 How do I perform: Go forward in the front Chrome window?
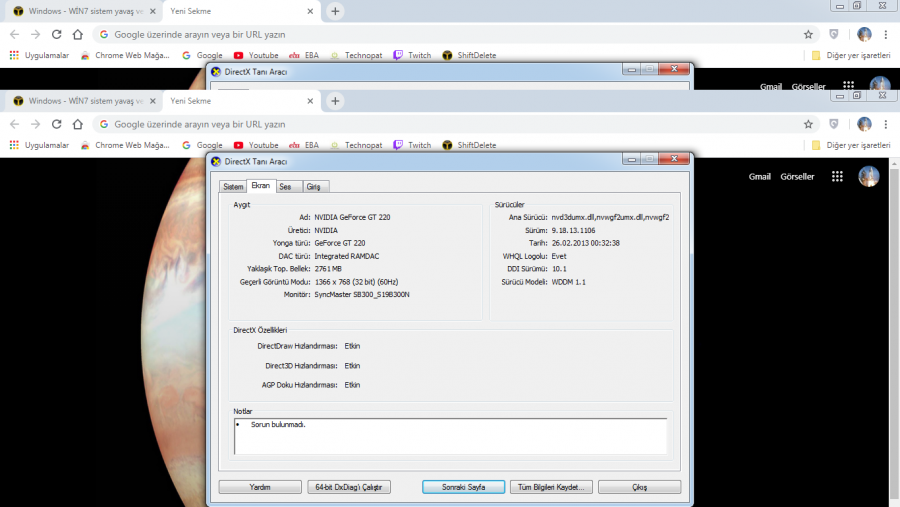tap(36, 124)
